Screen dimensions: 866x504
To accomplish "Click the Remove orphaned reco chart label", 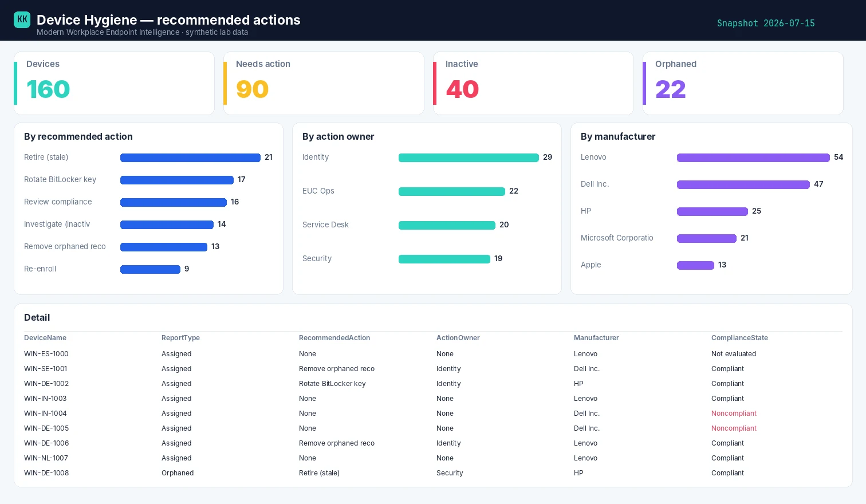I will point(65,246).
